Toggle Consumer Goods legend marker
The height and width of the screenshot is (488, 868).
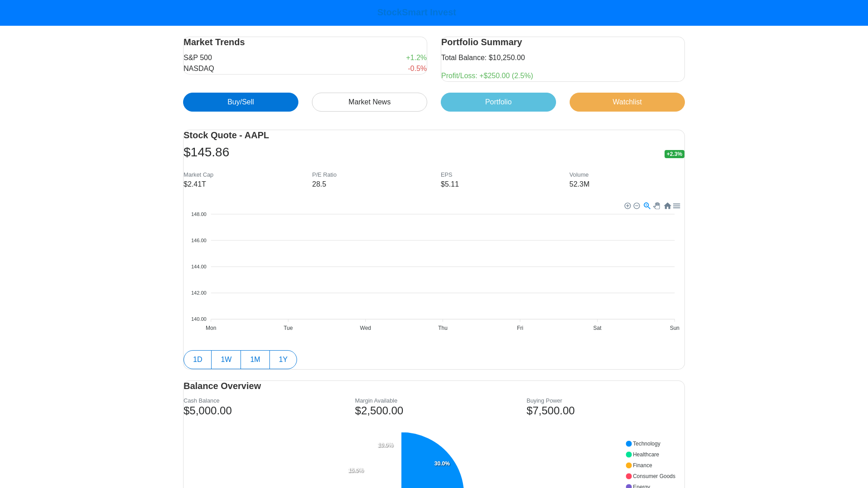pos(629,476)
